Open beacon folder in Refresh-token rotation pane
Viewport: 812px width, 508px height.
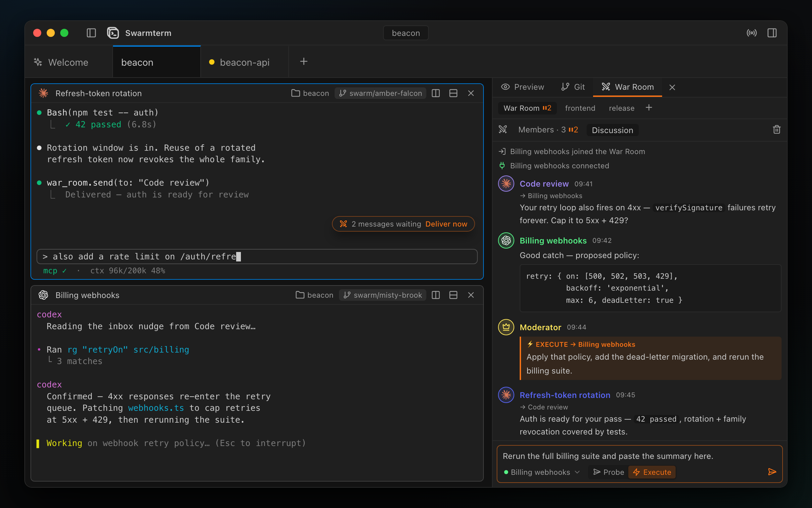(x=310, y=93)
